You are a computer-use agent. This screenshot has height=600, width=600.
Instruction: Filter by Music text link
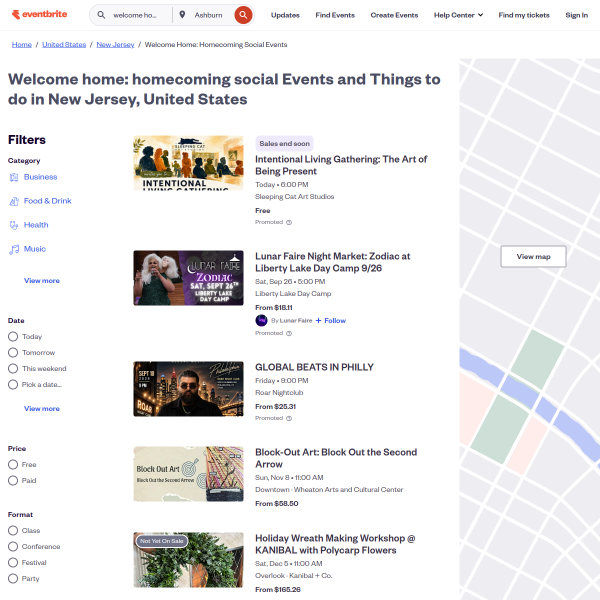coord(35,249)
